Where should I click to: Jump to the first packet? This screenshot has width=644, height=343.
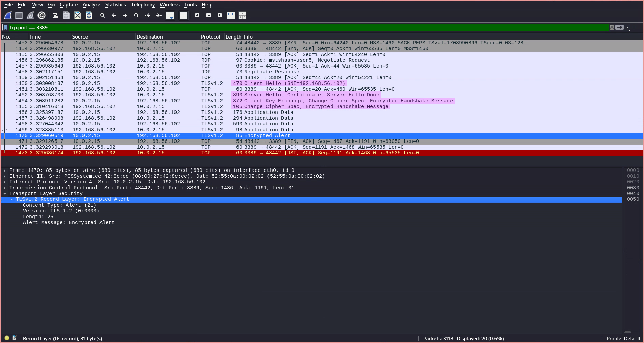(x=148, y=15)
